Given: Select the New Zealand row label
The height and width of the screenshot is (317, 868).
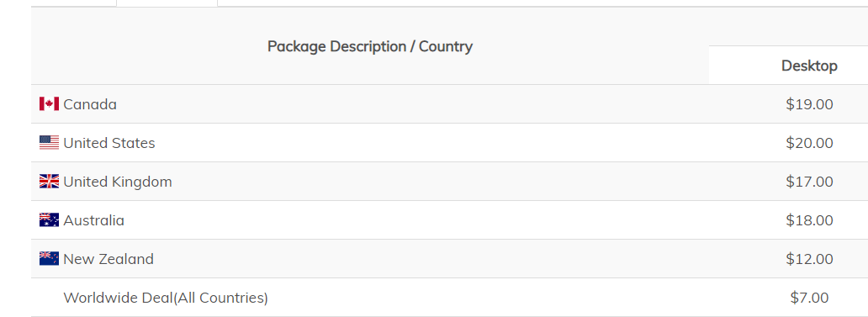Looking at the screenshot, I should (108, 260).
